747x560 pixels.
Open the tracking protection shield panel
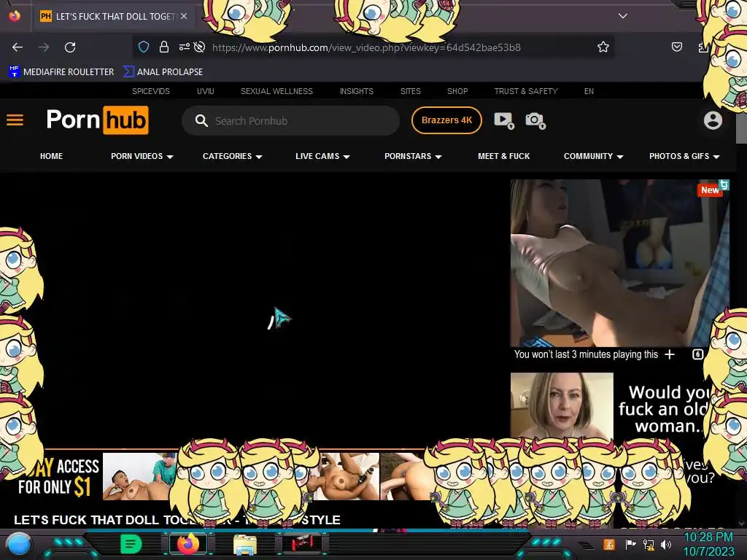point(144,47)
